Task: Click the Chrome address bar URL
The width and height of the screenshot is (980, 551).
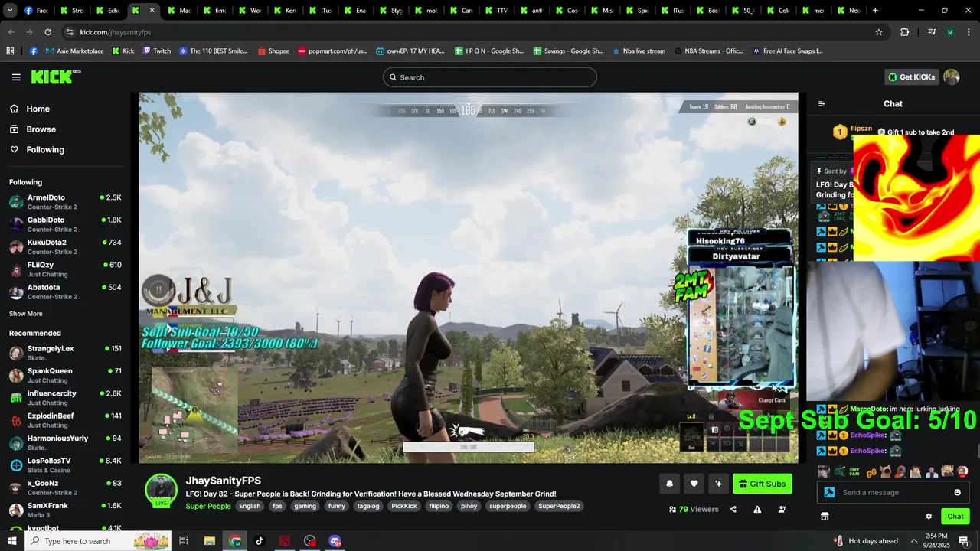Action: (x=116, y=32)
